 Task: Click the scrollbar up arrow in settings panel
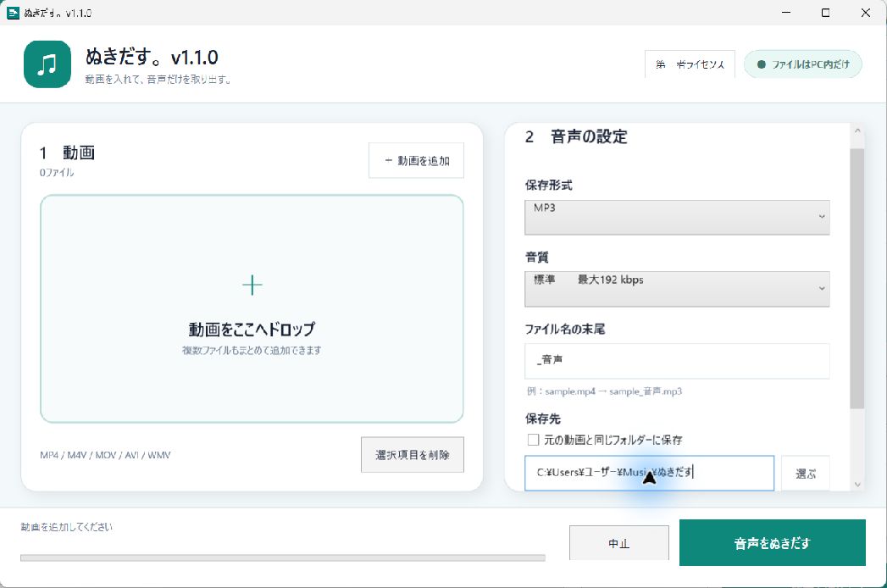point(857,130)
